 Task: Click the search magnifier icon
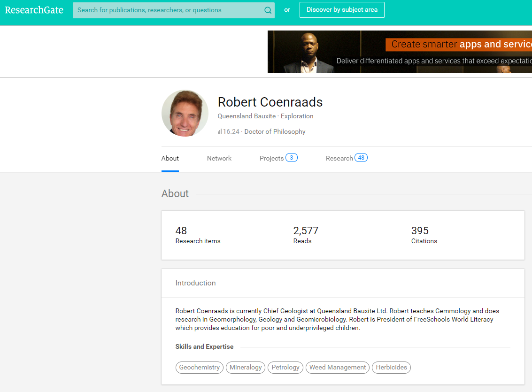pos(268,10)
